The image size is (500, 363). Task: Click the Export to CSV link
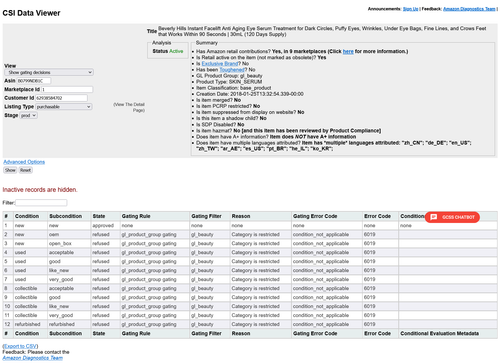[20, 346]
